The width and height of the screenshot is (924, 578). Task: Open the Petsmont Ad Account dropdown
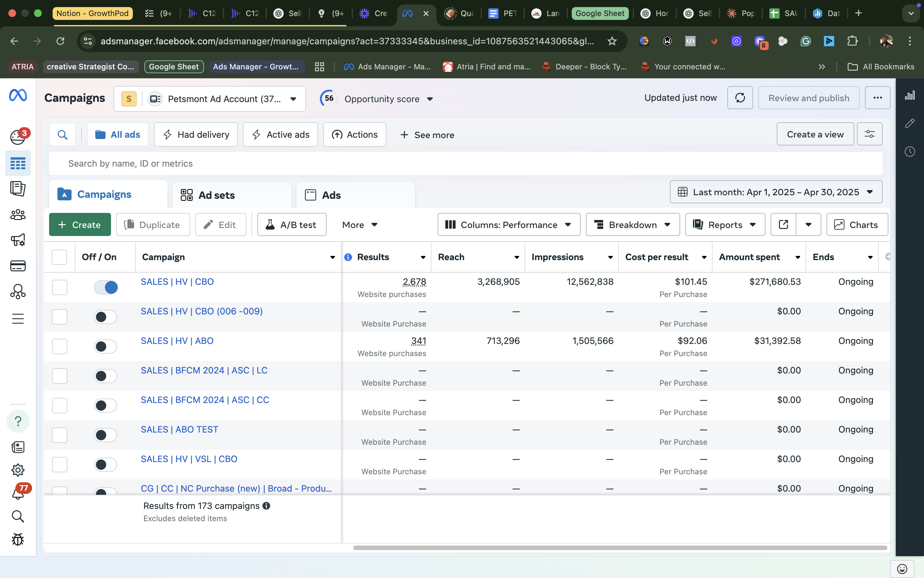point(210,99)
